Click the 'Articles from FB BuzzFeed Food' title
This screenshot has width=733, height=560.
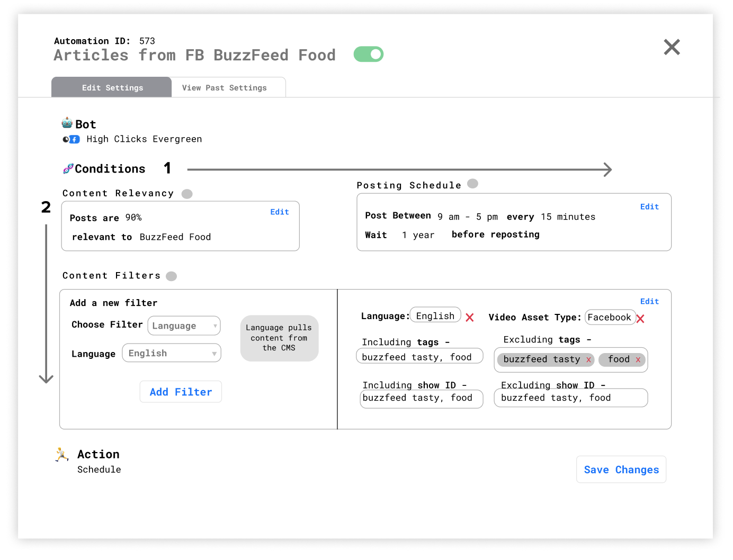[x=194, y=55]
